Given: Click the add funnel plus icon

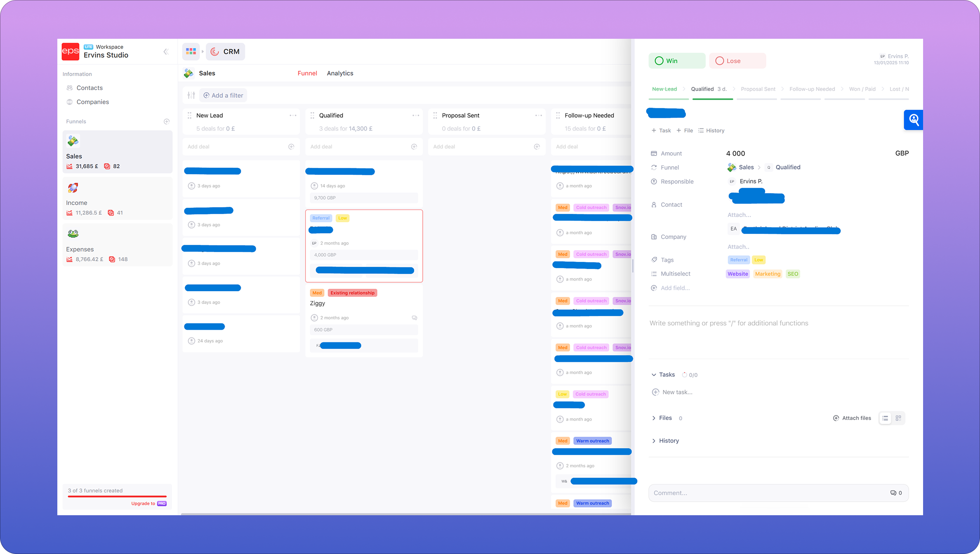Looking at the screenshot, I should [167, 121].
